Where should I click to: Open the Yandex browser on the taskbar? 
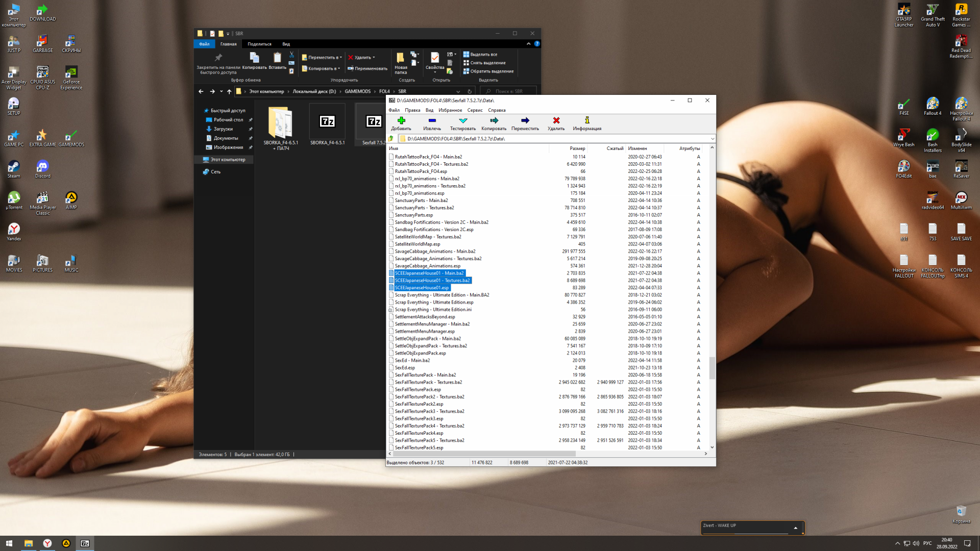(47, 543)
